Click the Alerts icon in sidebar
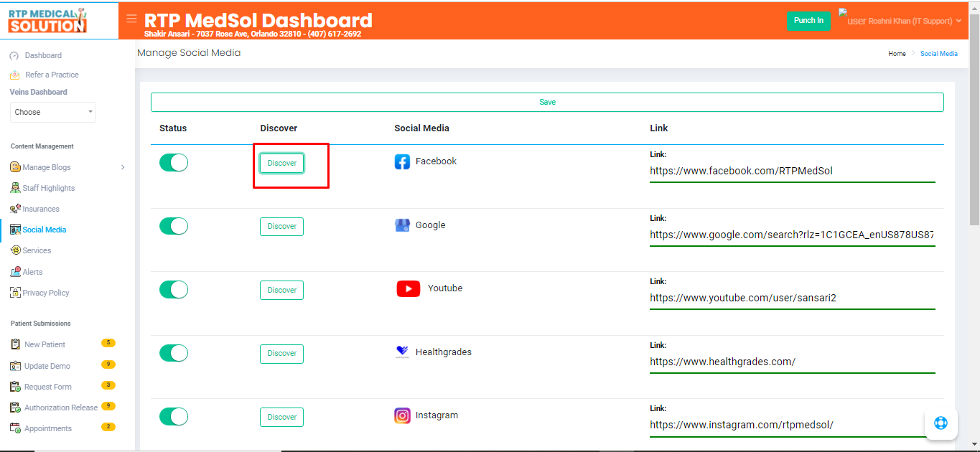This screenshot has width=980, height=452. [x=16, y=272]
